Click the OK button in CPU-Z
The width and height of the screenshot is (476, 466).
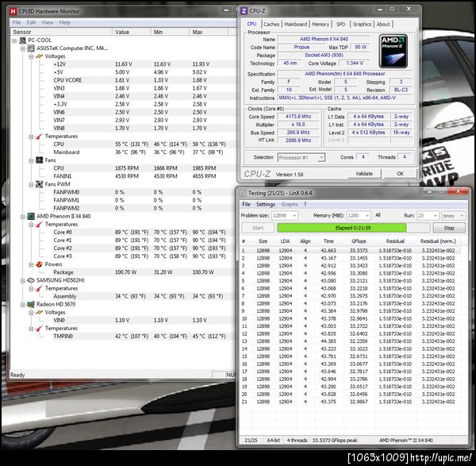pyautogui.click(x=400, y=174)
